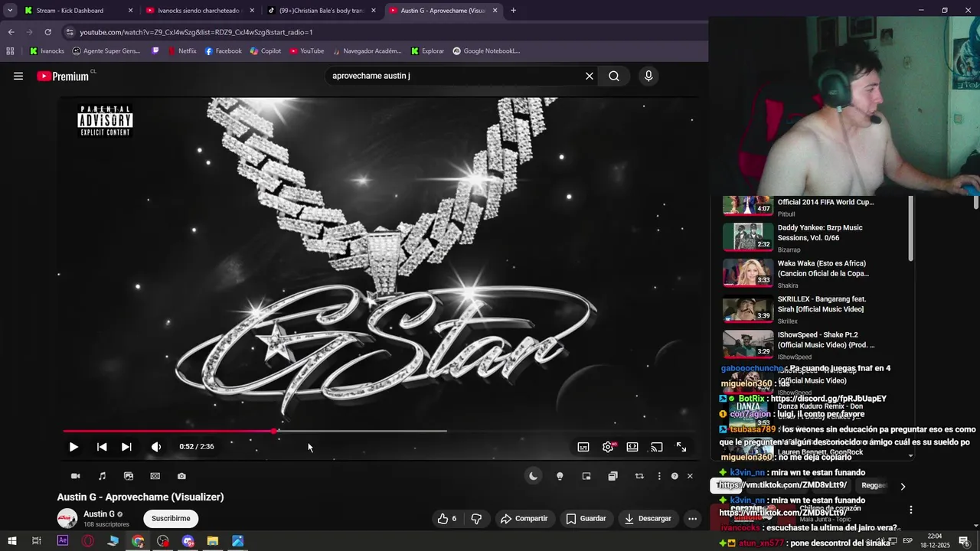
Task: Click the video camera extension icon
Action: click(76, 476)
